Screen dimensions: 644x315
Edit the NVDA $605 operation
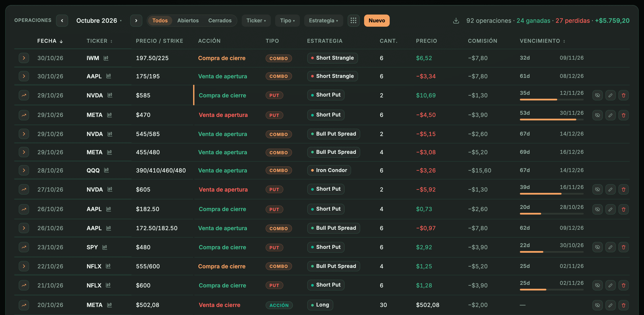(x=611, y=190)
